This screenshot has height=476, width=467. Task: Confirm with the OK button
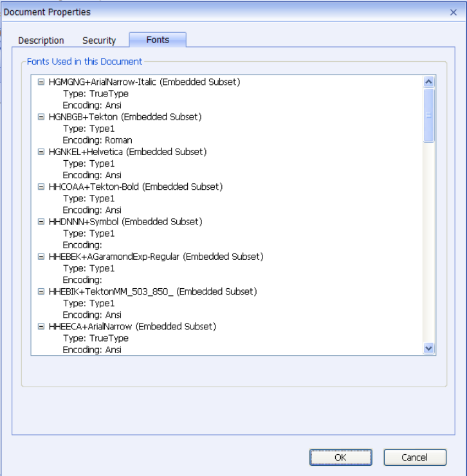[341, 457]
